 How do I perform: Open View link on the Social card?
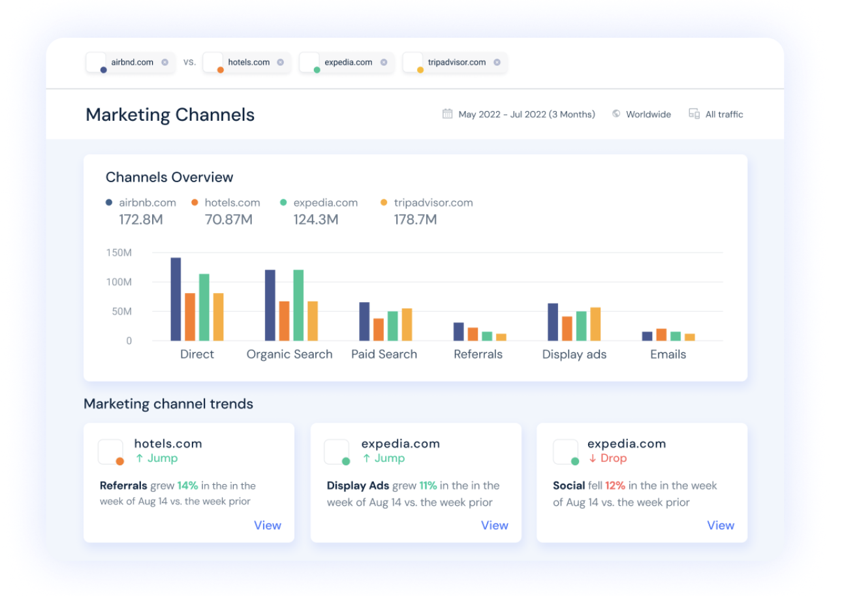pyautogui.click(x=721, y=525)
